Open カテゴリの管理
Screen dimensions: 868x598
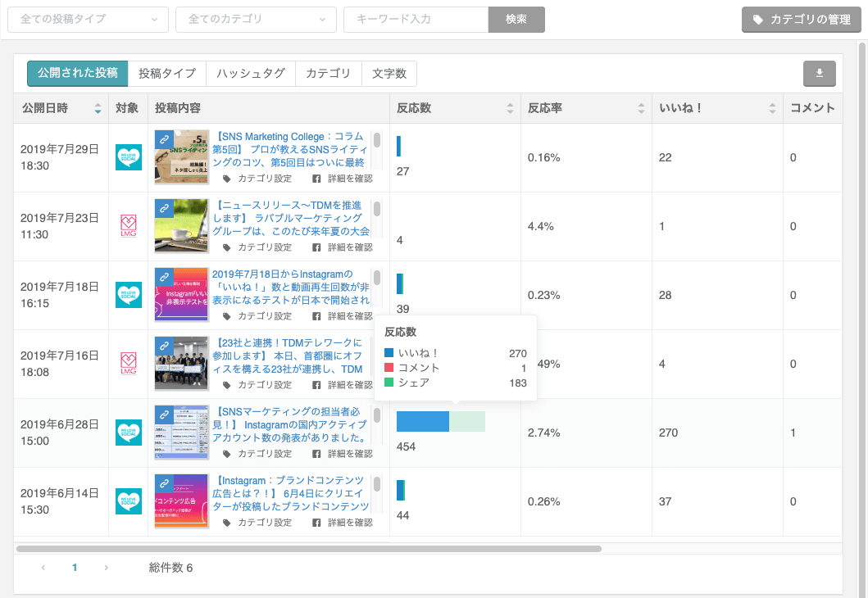click(x=801, y=20)
